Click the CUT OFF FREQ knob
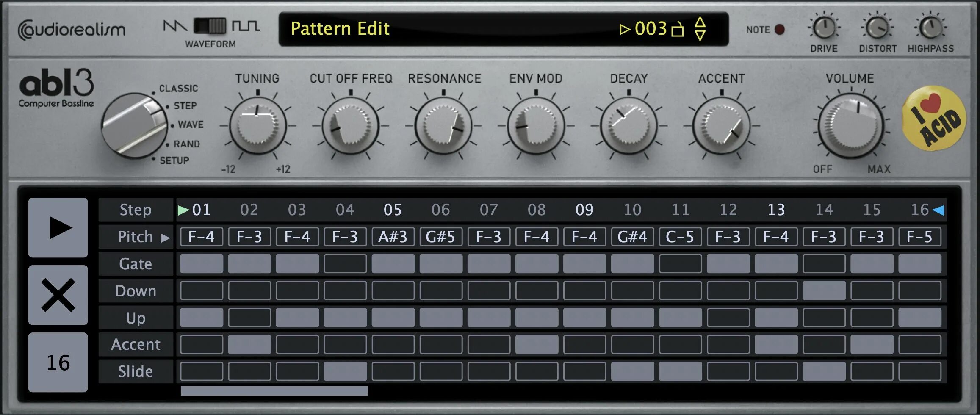The height and width of the screenshot is (415, 980). coord(350,126)
